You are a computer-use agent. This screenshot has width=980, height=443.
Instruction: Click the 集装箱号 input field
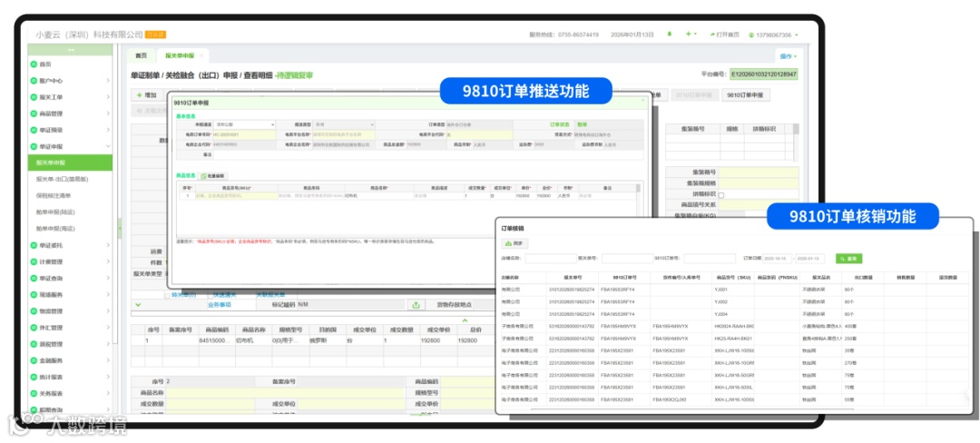[x=759, y=172]
